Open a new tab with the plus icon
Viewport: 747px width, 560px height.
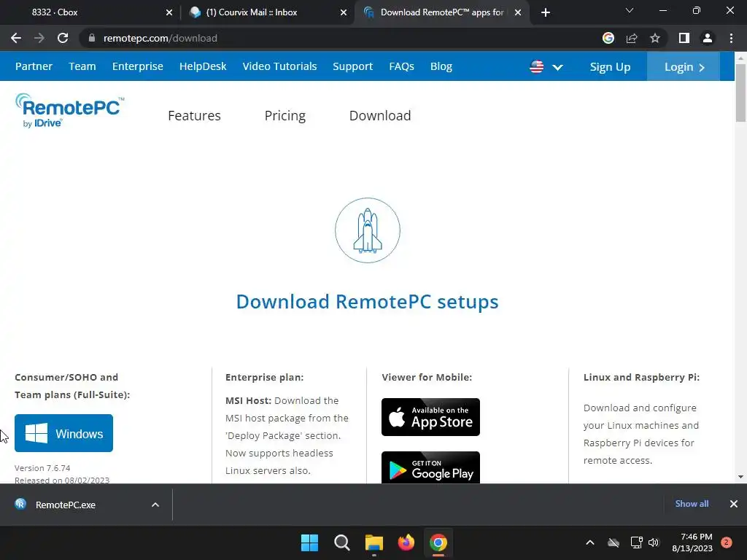(546, 12)
